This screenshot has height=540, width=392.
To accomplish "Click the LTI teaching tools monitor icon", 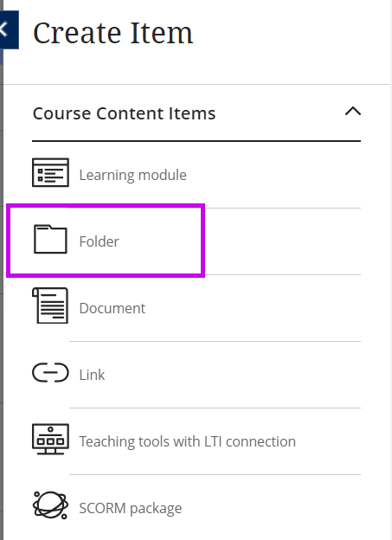I will click(50, 439).
